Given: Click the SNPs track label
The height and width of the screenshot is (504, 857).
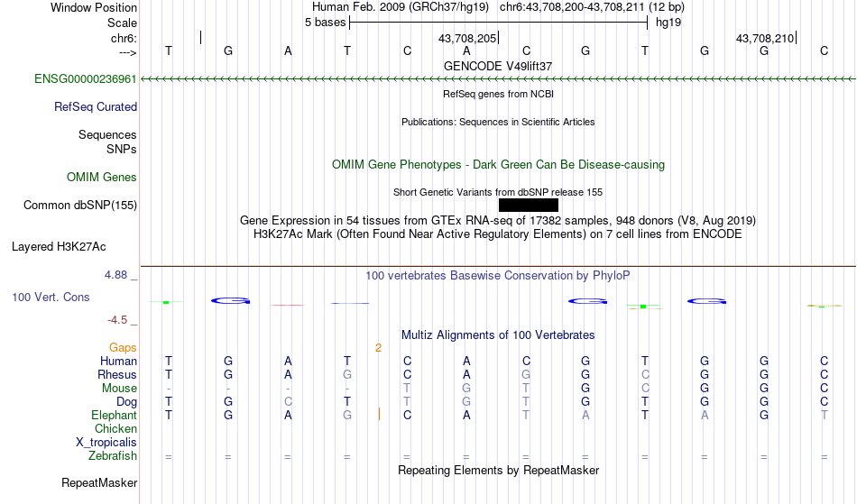Looking at the screenshot, I should click(x=122, y=149).
